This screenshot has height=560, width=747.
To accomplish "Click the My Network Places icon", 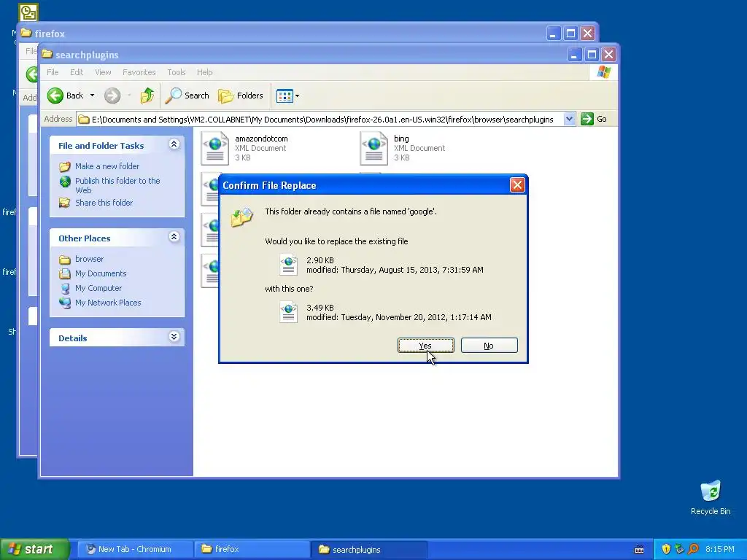I will coord(65,303).
